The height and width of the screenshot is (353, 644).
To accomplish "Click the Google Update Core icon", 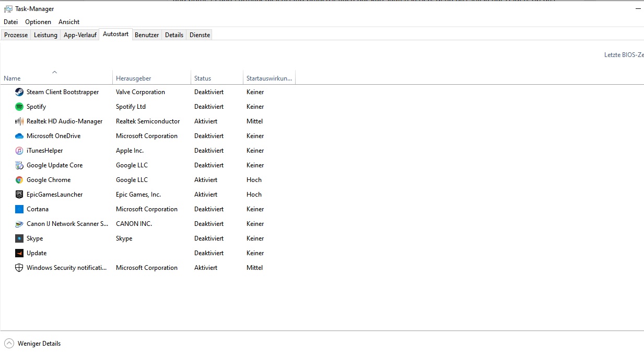I will click(19, 165).
